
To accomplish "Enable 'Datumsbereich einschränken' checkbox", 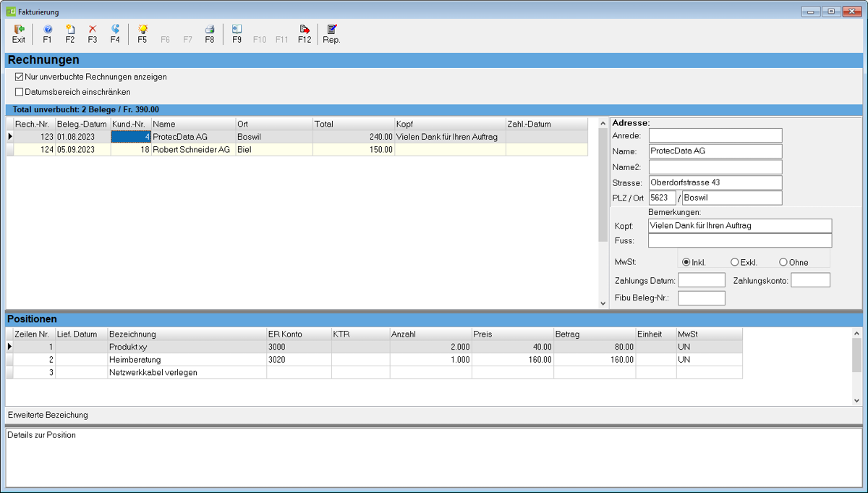I will point(20,92).
